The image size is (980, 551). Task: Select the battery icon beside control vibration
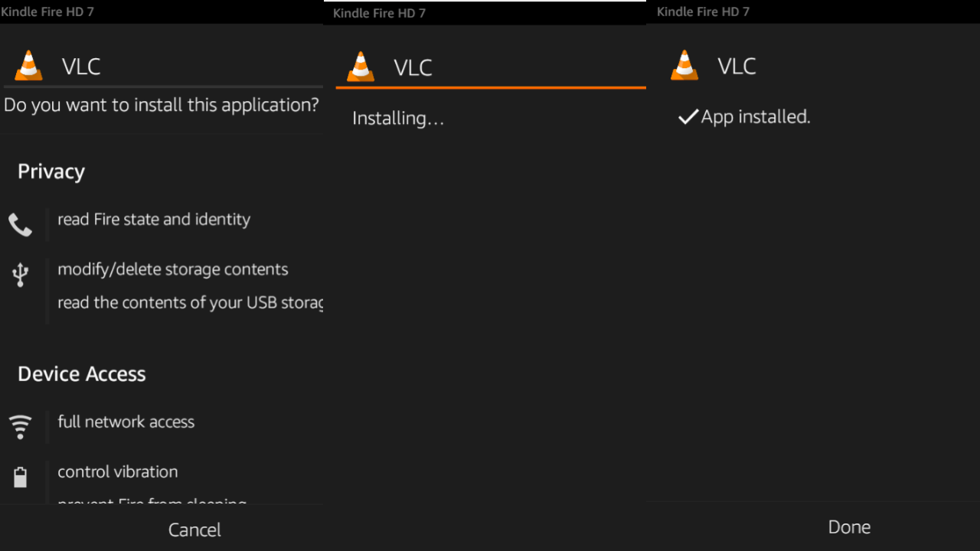[21, 478]
